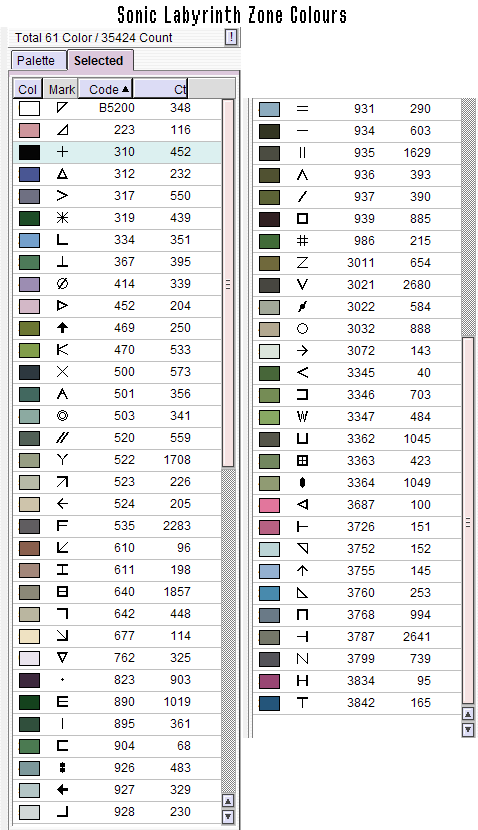Viewport: 478px width, 830px height.
Task: Click the left list scrollbar thumb
Action: point(228,284)
